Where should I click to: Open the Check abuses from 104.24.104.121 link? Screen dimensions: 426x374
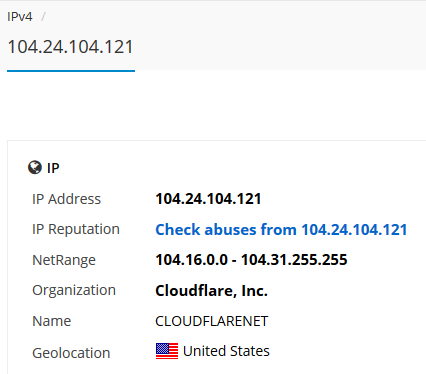(x=281, y=230)
